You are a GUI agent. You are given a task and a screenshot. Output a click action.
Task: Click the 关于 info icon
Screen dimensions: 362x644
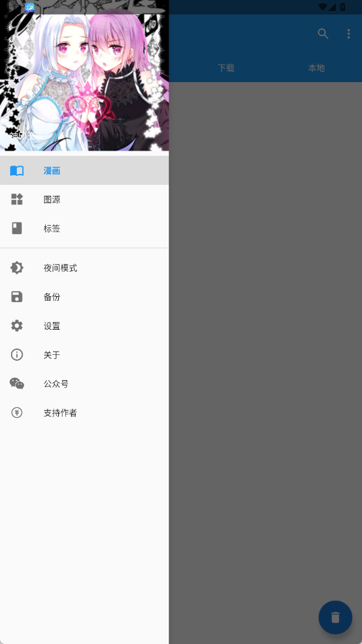point(17,354)
